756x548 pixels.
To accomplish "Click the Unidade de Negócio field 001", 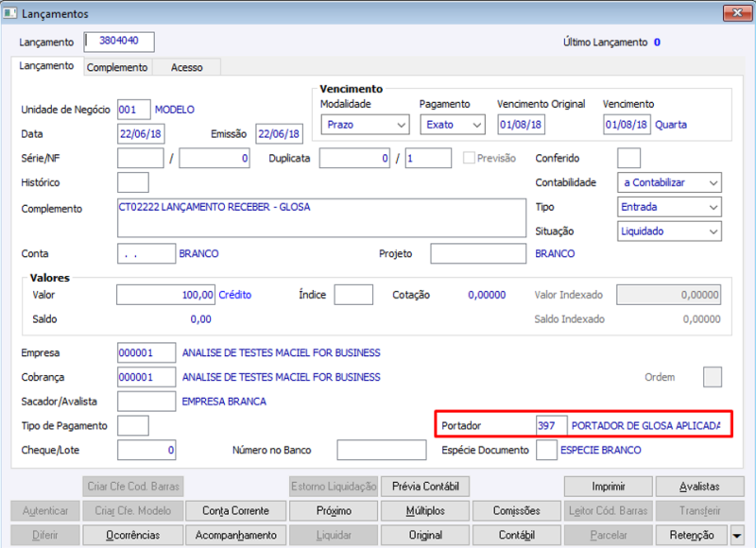I will point(133,110).
